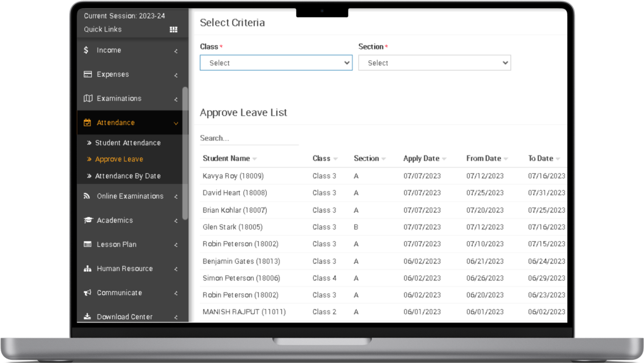Screen dimensions: 644x363
Task: Click the Section column header text
Action: [366, 159]
